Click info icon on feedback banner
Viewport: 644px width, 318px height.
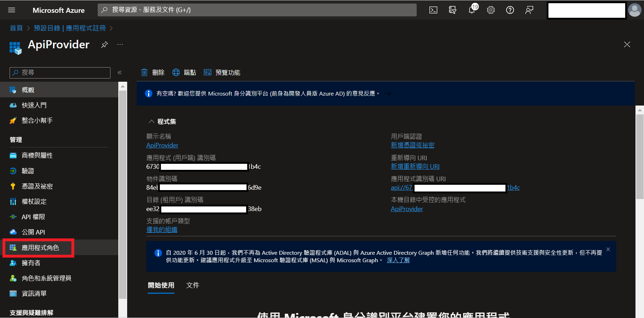pos(148,93)
